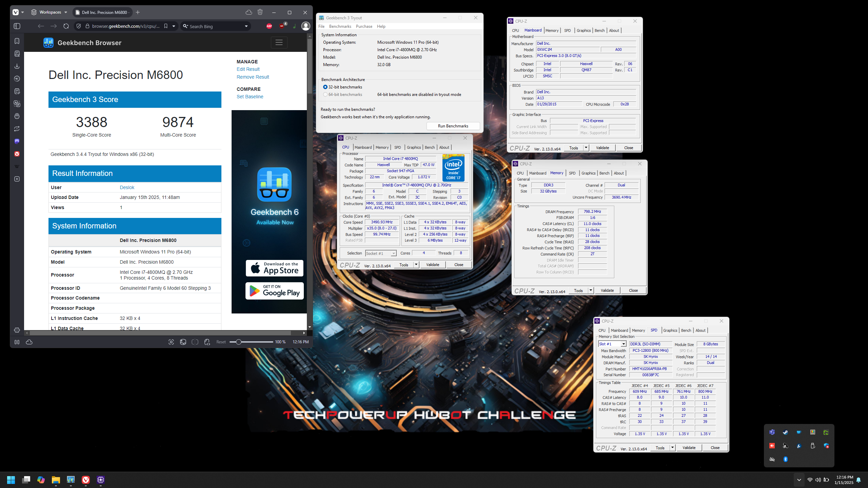Switch to SPD tab in CPU-Z Memory window

click(572, 173)
